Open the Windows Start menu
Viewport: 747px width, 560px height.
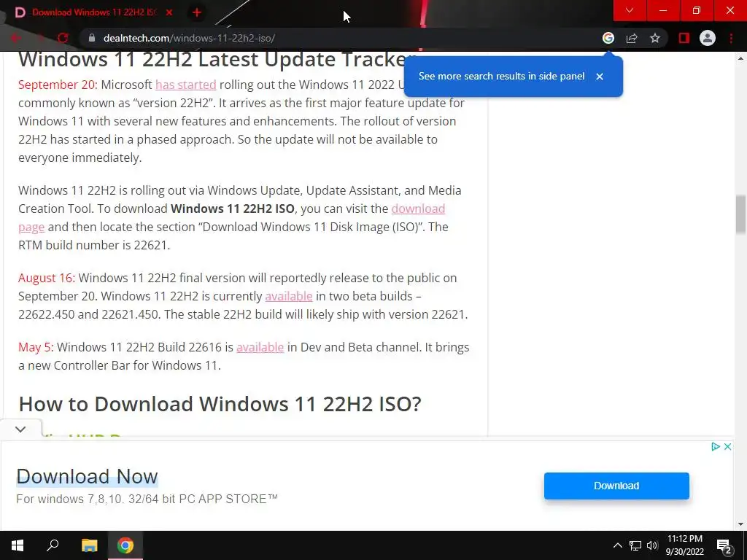pos(18,545)
